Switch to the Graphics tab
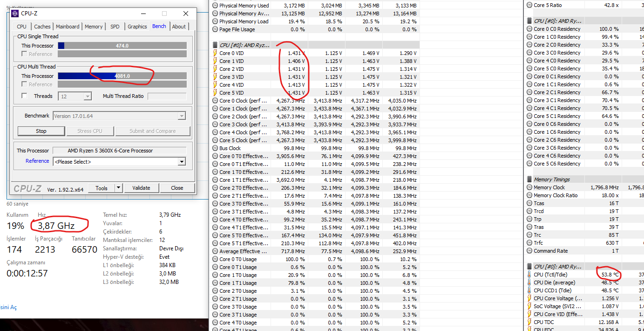 (x=137, y=27)
